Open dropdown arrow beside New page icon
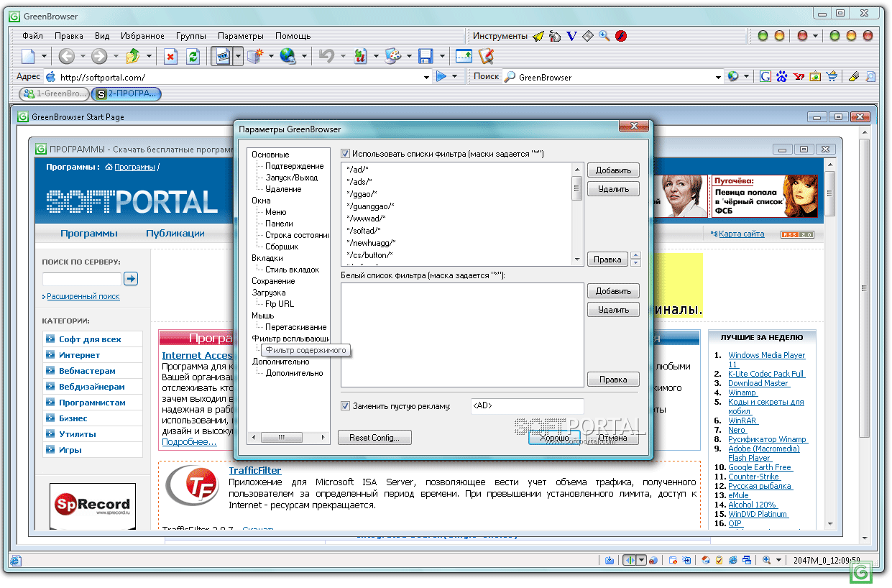This screenshot has width=892, height=588. 44,56
